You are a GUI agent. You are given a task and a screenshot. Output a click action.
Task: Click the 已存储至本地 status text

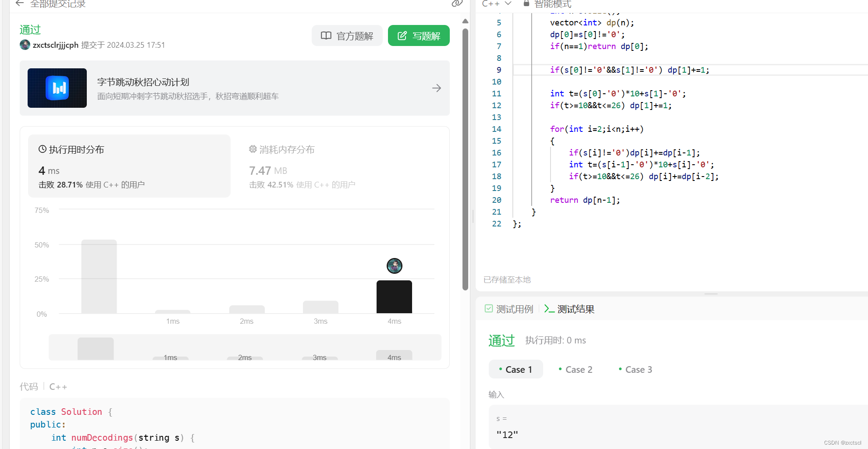(x=507, y=279)
